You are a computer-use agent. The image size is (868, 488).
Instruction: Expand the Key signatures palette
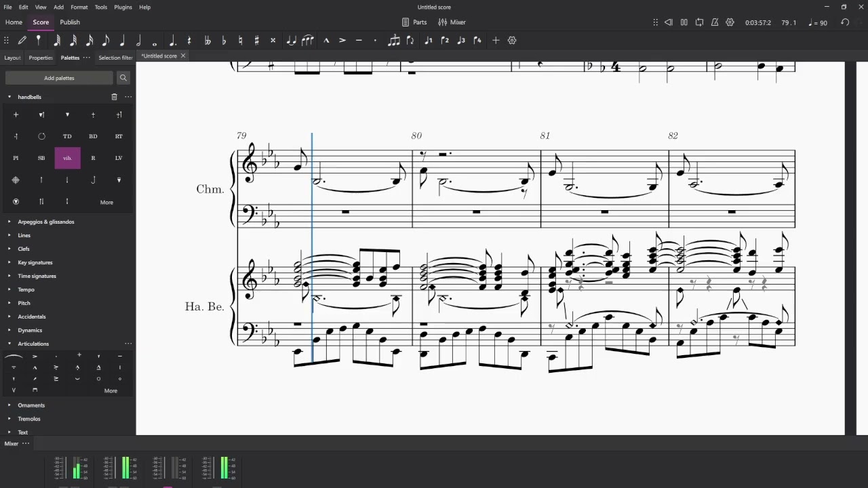(x=9, y=262)
